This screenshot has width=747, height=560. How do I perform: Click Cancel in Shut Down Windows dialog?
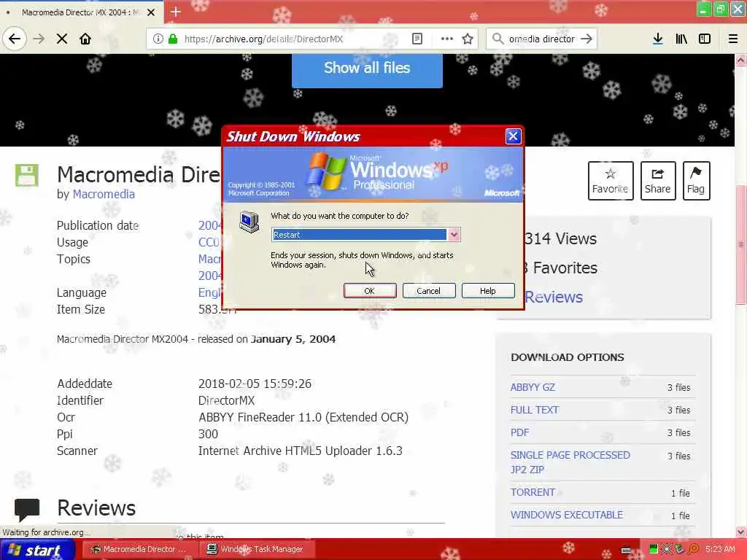(429, 291)
